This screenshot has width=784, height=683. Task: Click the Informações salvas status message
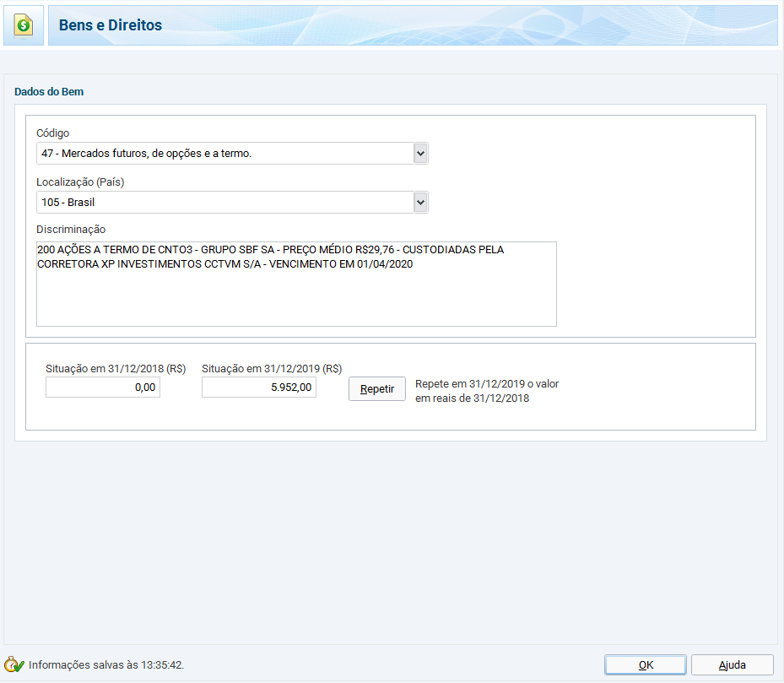pyautogui.click(x=106, y=665)
